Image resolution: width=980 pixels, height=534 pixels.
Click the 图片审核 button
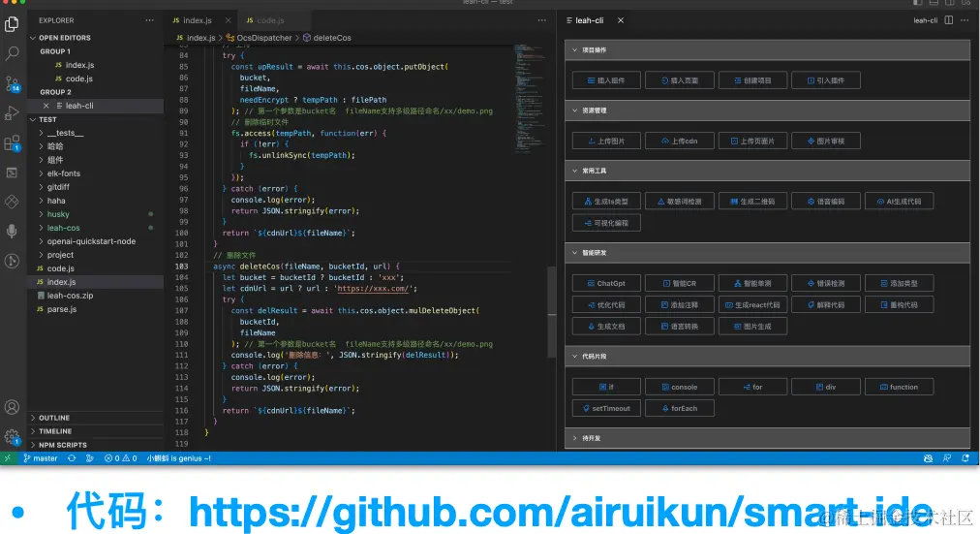point(826,141)
